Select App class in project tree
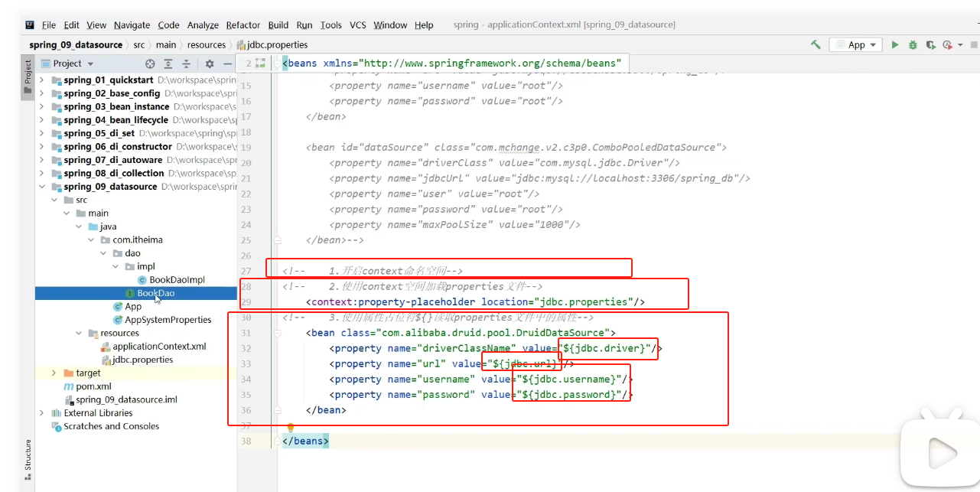 click(133, 306)
